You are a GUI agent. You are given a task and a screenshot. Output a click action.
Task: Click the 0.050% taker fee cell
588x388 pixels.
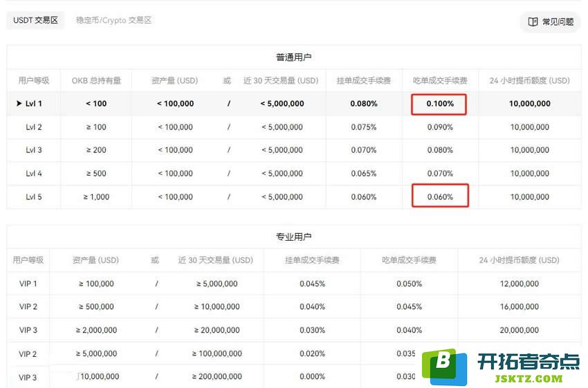point(409,284)
